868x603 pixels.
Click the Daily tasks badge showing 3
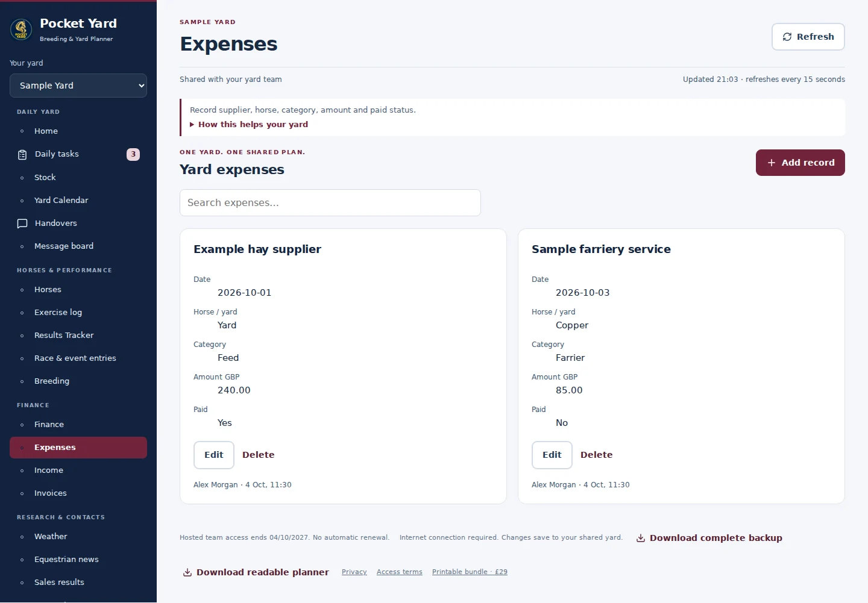(133, 154)
